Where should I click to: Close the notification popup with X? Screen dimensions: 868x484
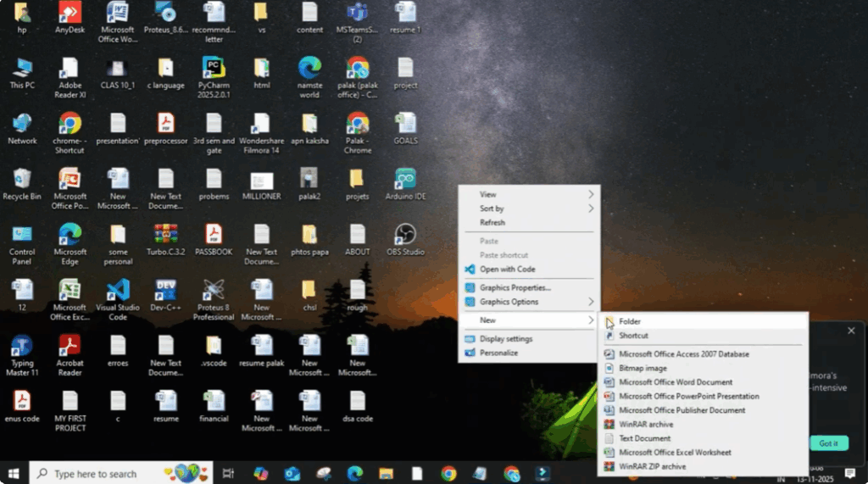point(851,331)
